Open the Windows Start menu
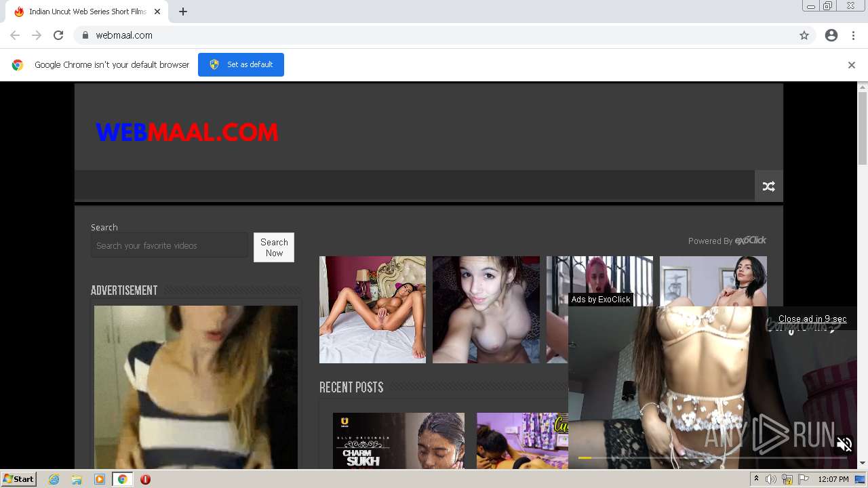 click(19, 479)
